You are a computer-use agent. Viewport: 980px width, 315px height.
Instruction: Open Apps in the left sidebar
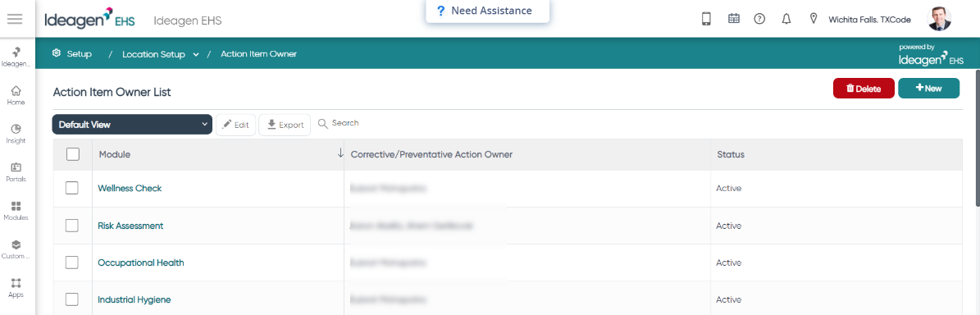[16, 288]
